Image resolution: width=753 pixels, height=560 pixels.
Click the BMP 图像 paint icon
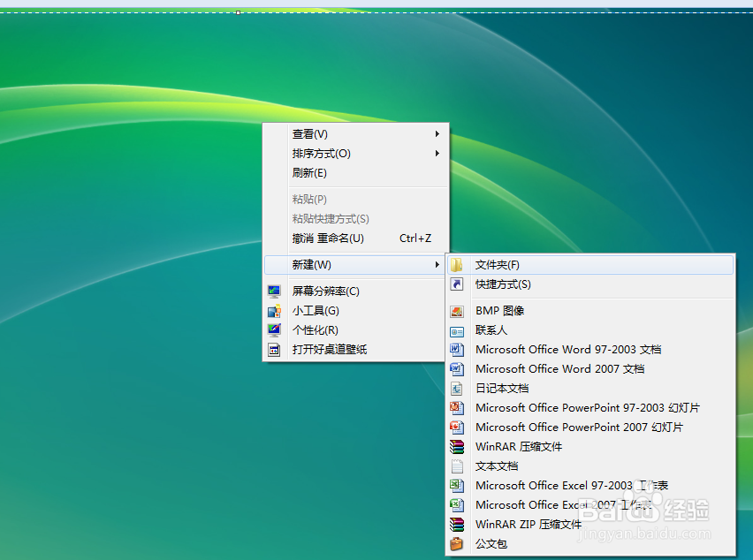pyautogui.click(x=456, y=311)
